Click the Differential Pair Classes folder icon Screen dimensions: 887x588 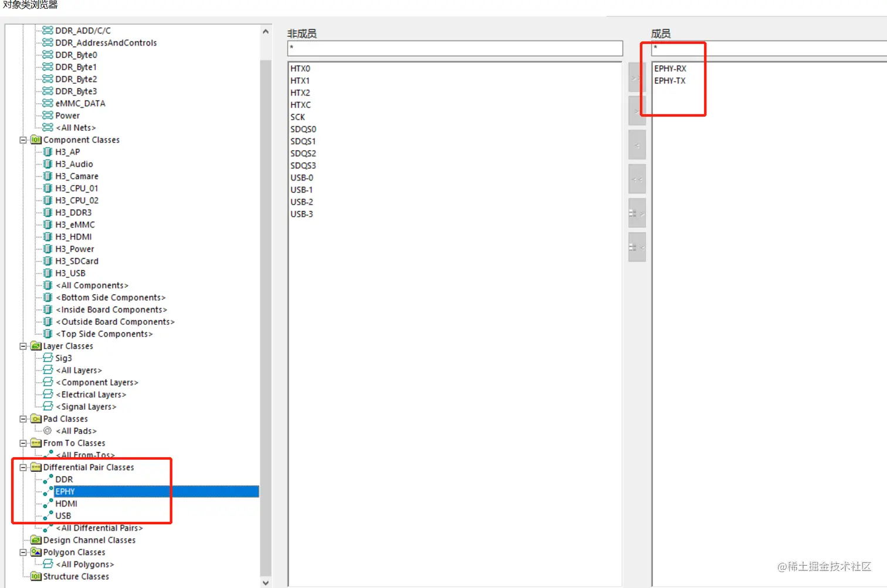[36, 467]
